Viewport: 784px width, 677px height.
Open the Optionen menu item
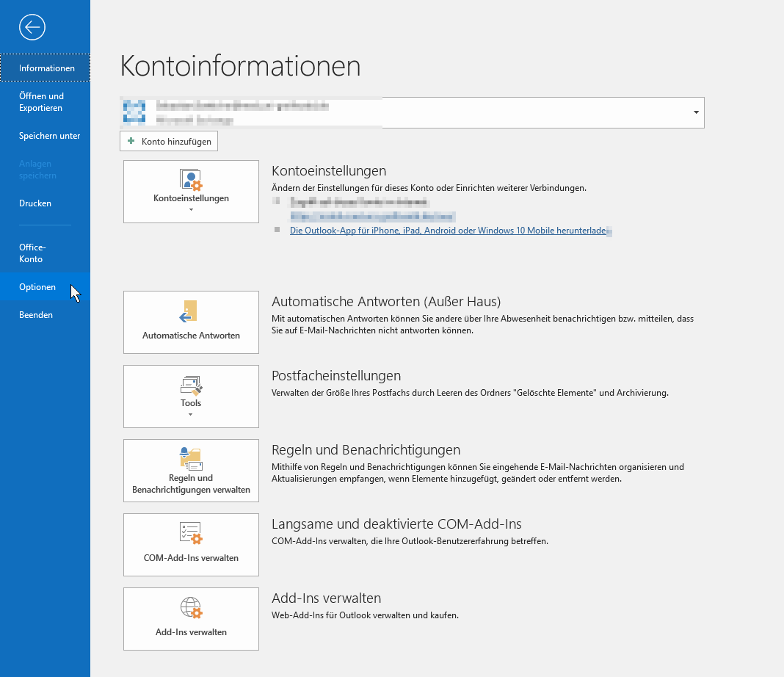37,287
